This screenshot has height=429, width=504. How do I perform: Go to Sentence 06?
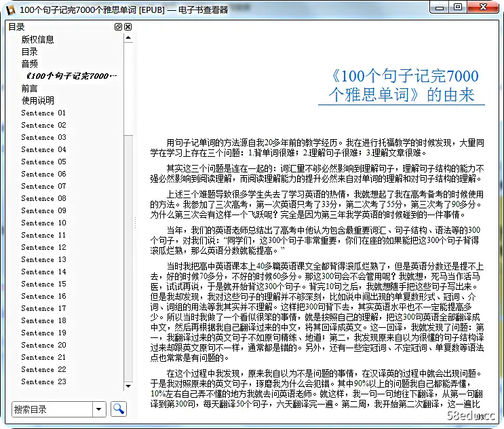coord(43,174)
